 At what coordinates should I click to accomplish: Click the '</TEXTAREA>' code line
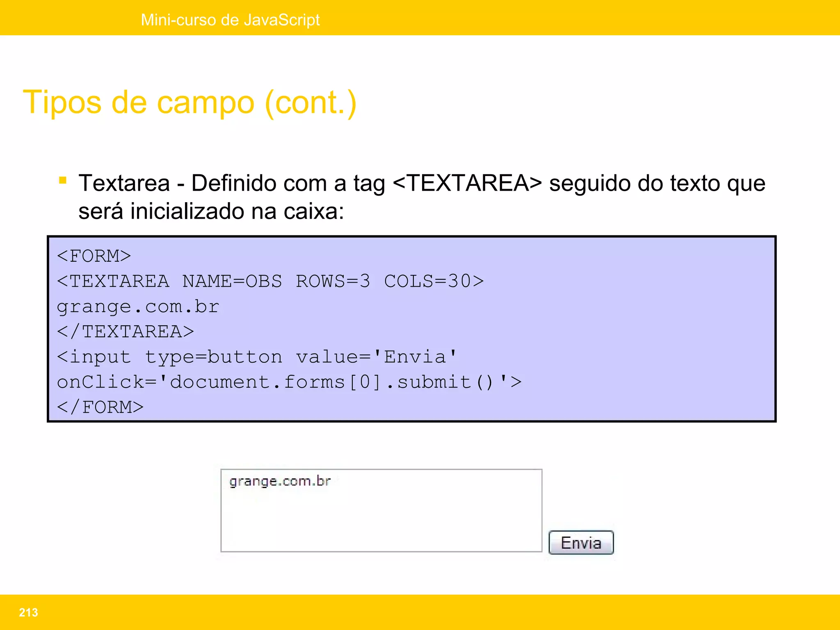pos(126,332)
